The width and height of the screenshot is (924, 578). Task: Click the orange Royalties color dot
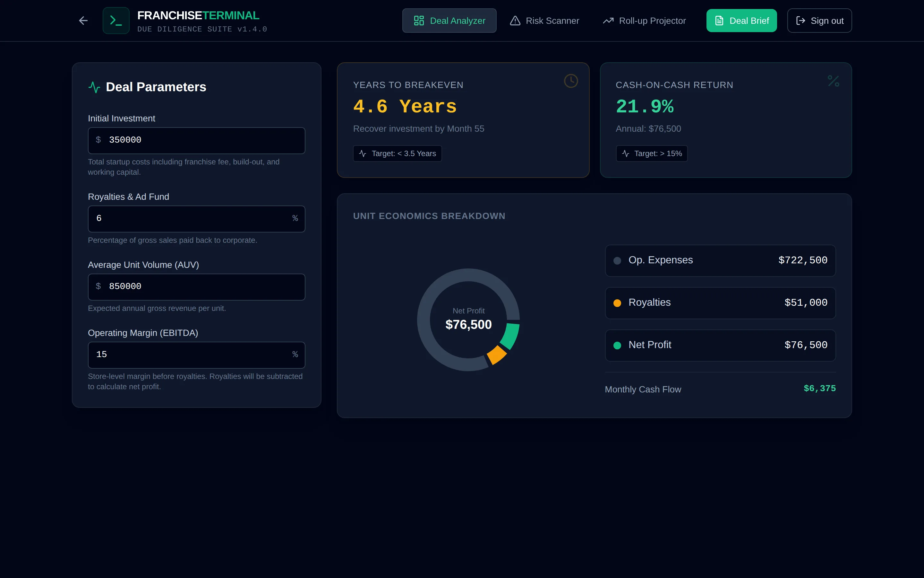coord(617,303)
